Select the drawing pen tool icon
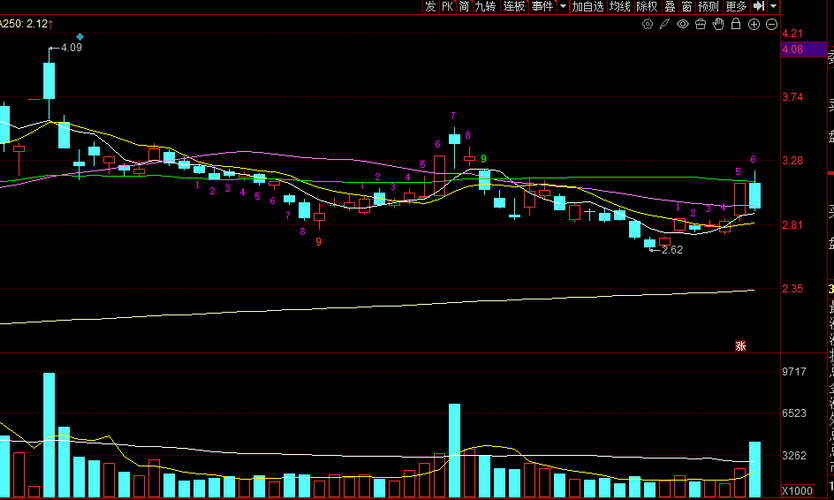The height and width of the screenshot is (500, 834). [x=664, y=24]
